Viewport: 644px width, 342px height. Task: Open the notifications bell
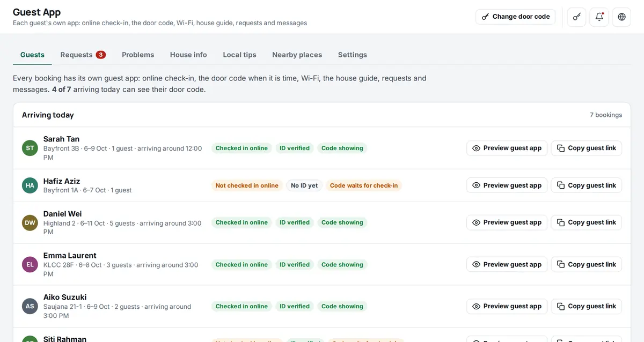point(599,17)
